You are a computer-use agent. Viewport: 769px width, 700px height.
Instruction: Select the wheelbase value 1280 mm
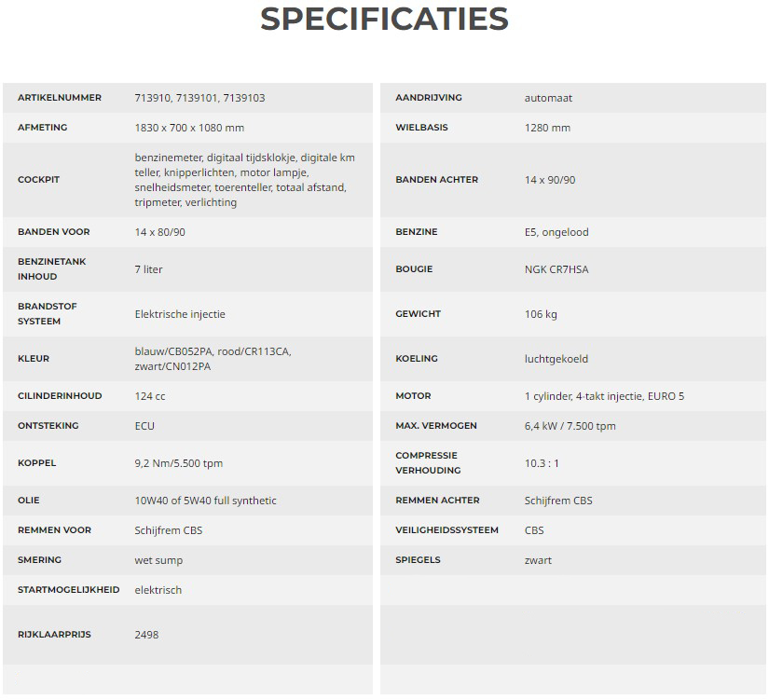[x=547, y=128]
